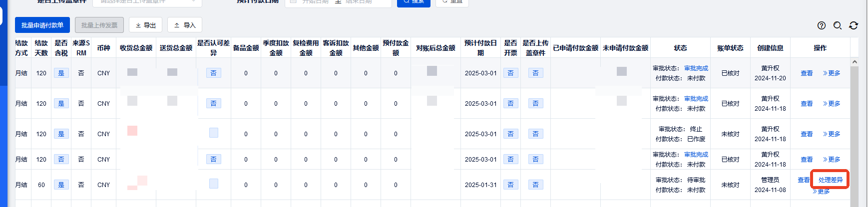Screen dimensions: 868x207
Task: Click 已核对 in the 2024-11-20 row
Action: point(730,73)
